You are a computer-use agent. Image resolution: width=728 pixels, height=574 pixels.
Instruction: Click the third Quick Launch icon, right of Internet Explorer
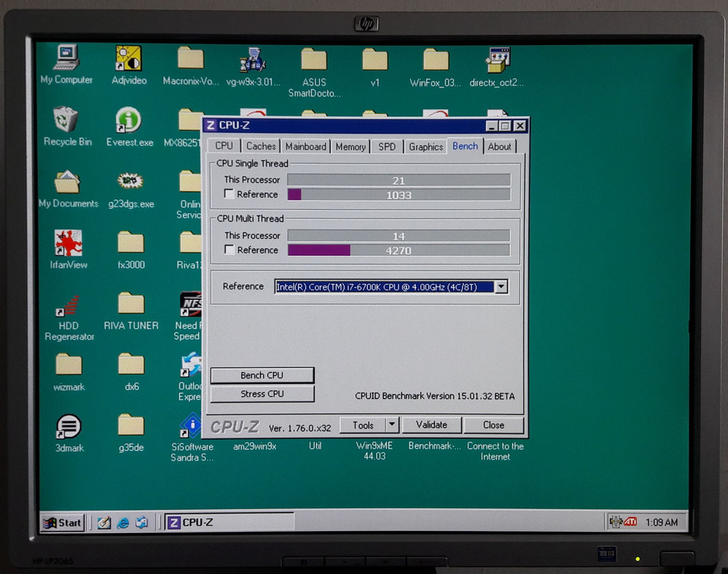coord(141,523)
